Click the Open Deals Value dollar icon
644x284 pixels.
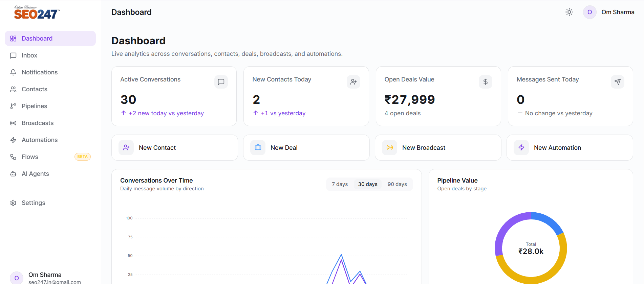[x=485, y=82]
